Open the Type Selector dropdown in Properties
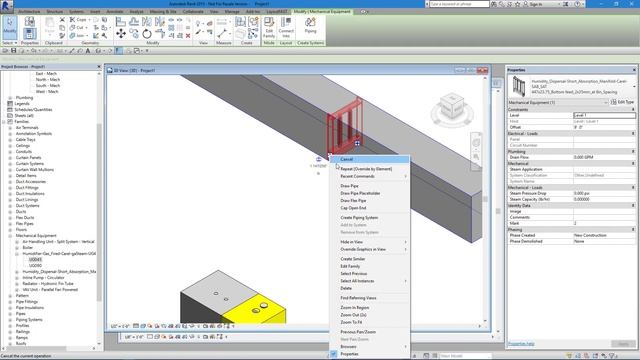Screen dimensions: 640x360 pyautogui.click(x=633, y=87)
